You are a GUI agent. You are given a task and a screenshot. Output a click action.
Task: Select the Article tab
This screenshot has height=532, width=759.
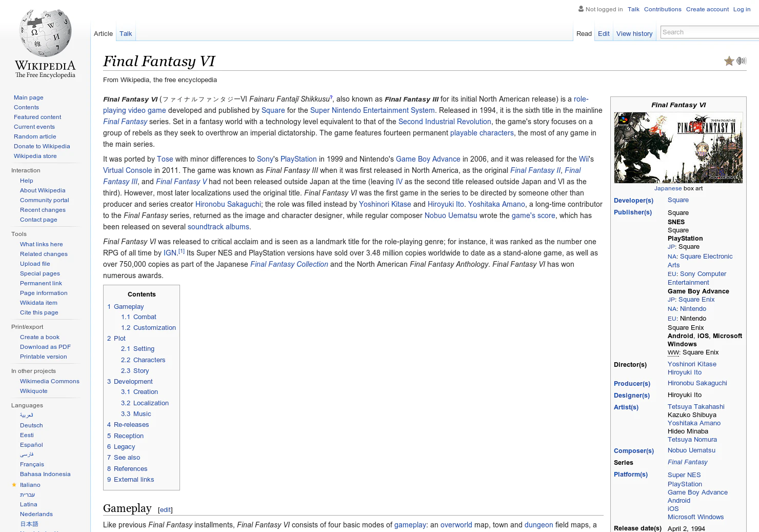pyautogui.click(x=103, y=34)
